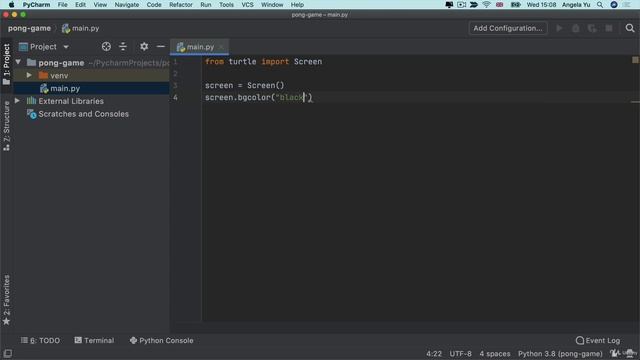Click the External Libraries row

(91, 101)
